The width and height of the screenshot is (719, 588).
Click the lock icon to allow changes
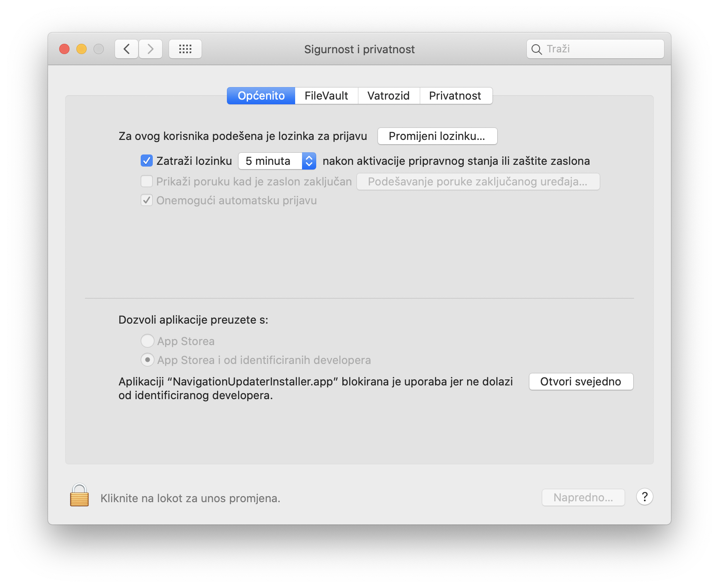[79, 495]
